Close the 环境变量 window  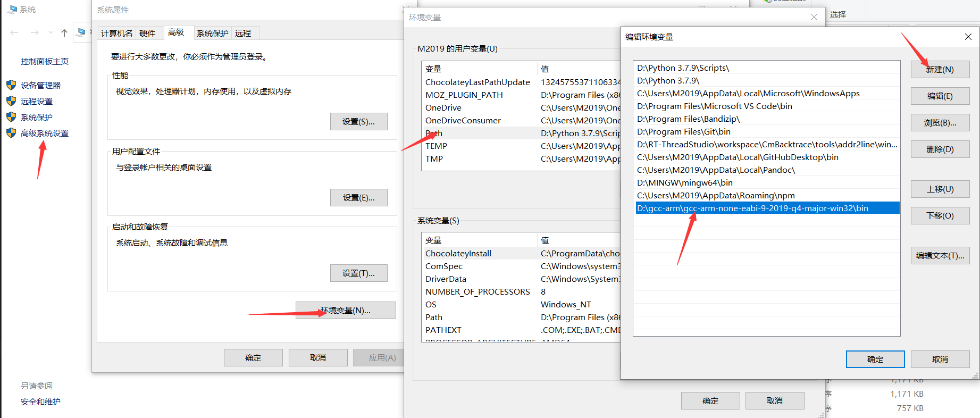point(814,17)
